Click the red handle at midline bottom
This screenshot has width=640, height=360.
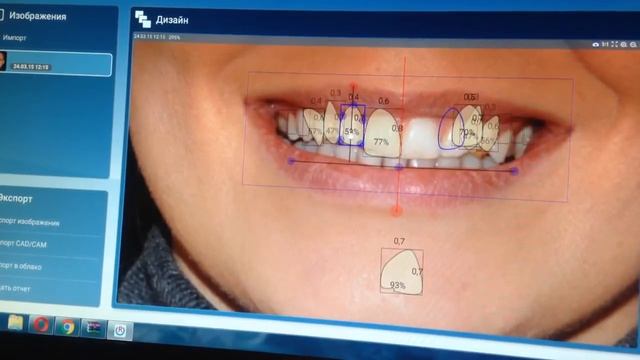click(396, 211)
